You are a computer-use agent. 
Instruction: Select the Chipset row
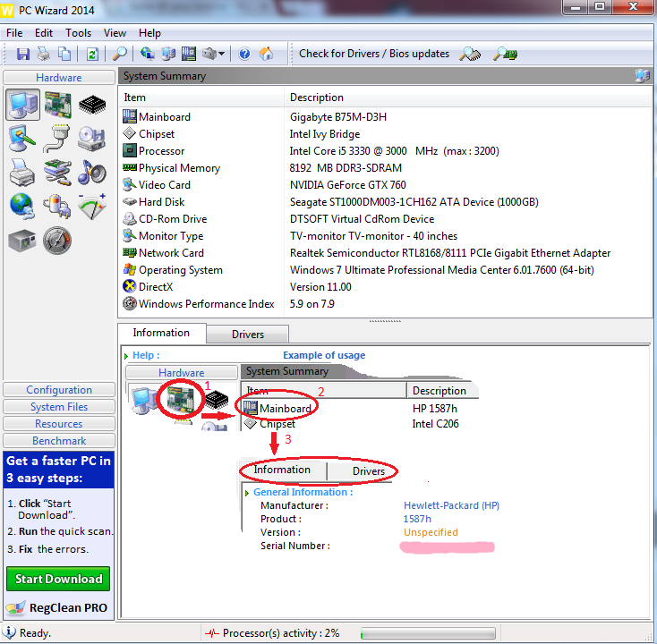coord(386,134)
